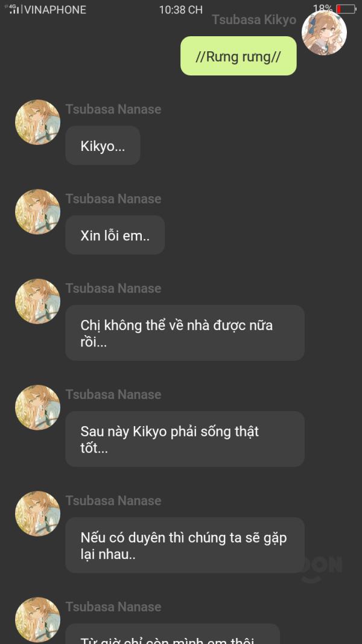This screenshot has height=644, width=362.
Task: Tap avatar beside 'Nếu có duyên' message
Action: 38,514
